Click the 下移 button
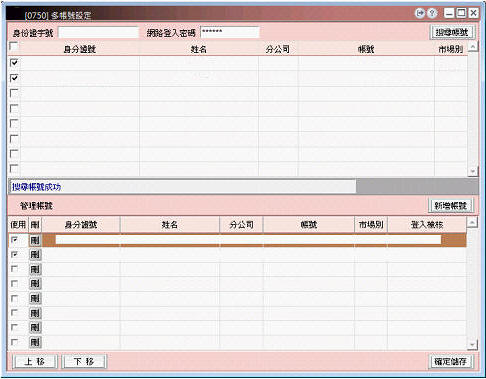This screenshot has height=379, width=486. (84, 361)
